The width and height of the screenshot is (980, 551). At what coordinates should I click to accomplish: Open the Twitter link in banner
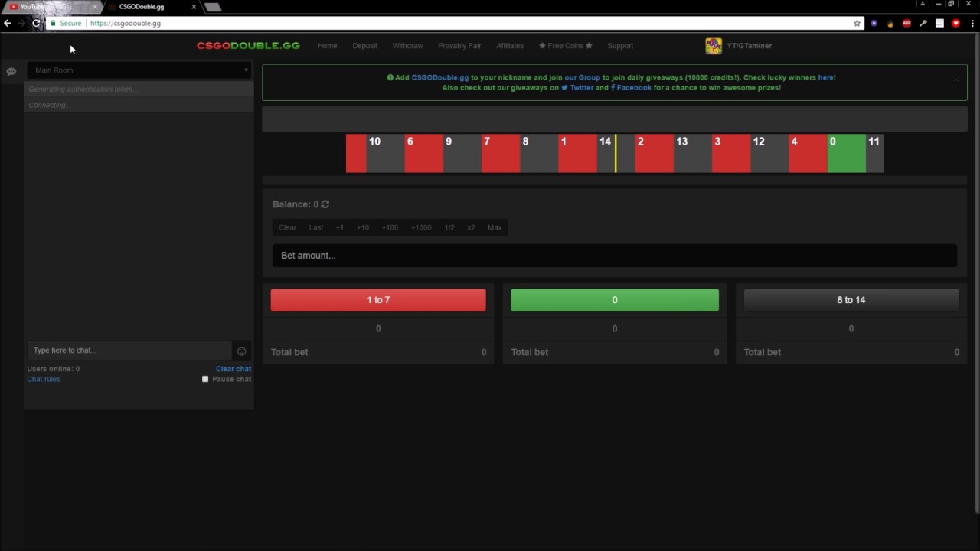(x=577, y=88)
